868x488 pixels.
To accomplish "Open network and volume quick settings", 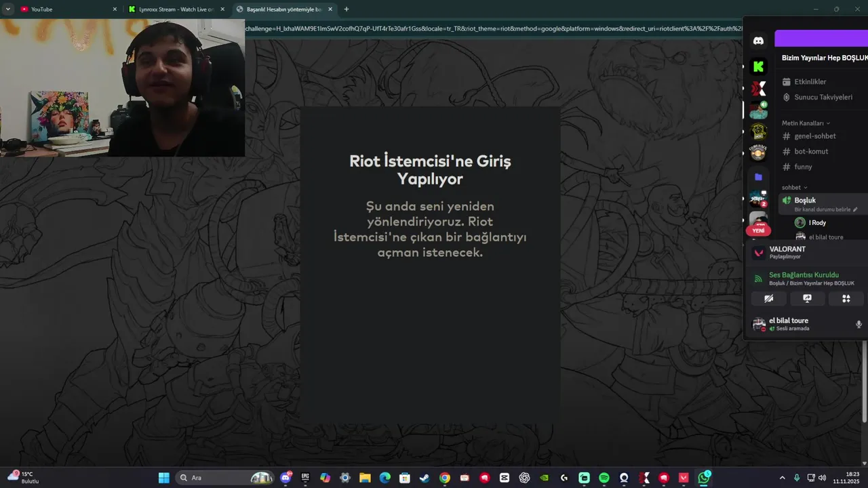I will pos(816,478).
